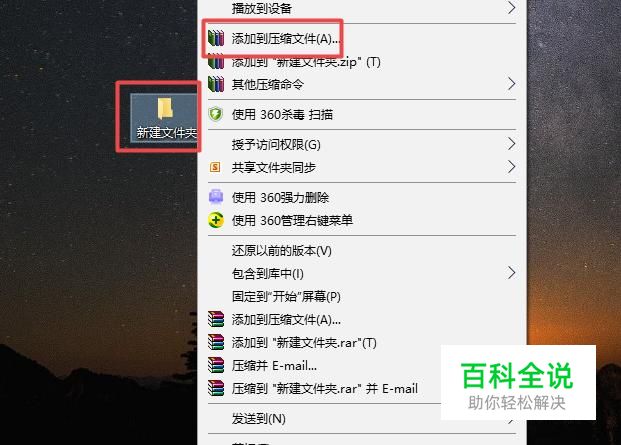Click the orange S icon for 共享文件夹同步

(215, 167)
